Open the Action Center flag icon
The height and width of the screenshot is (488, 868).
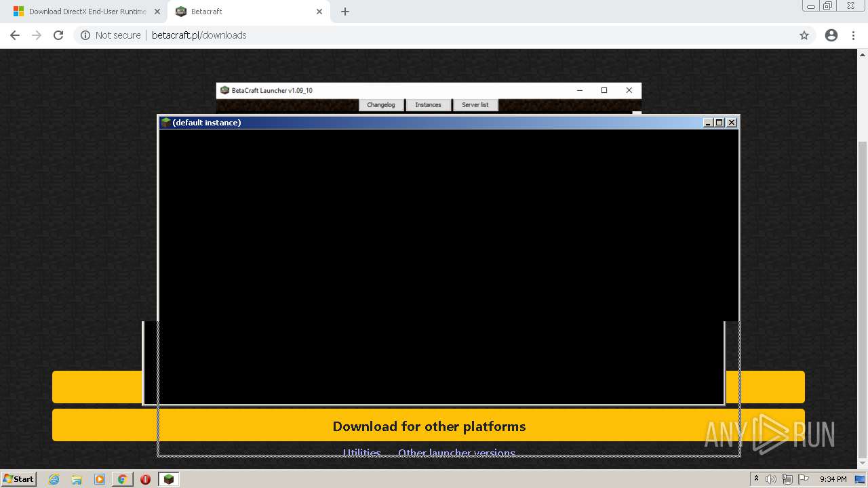tap(804, 479)
